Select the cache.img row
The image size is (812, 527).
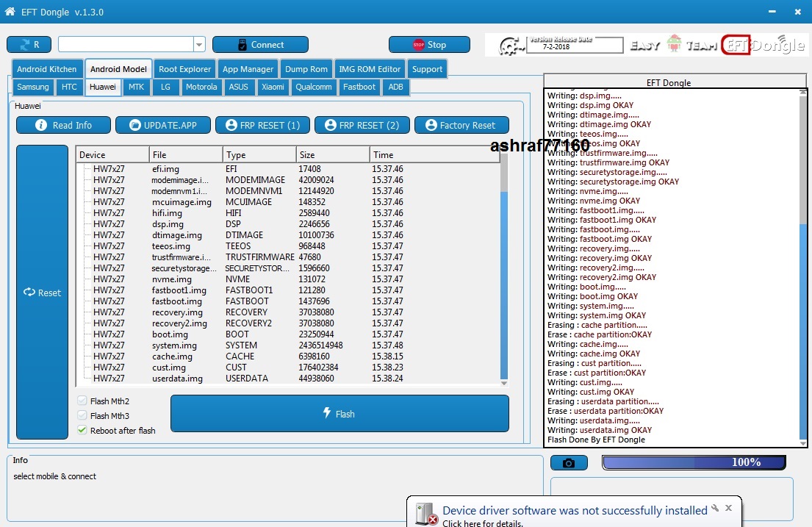click(x=288, y=356)
